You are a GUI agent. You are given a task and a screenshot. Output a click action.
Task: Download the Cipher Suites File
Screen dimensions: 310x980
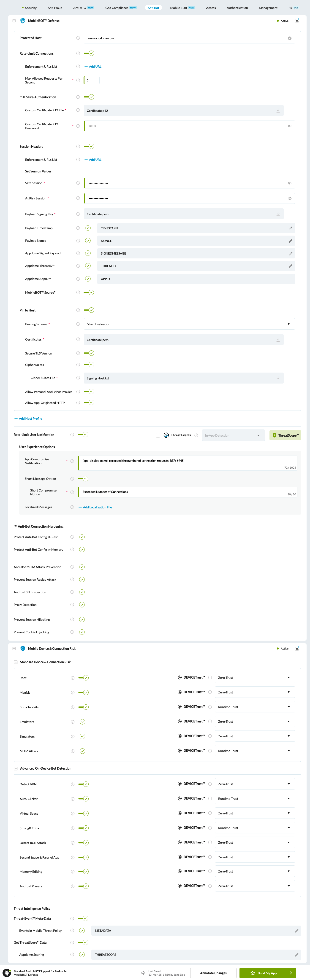(x=278, y=378)
